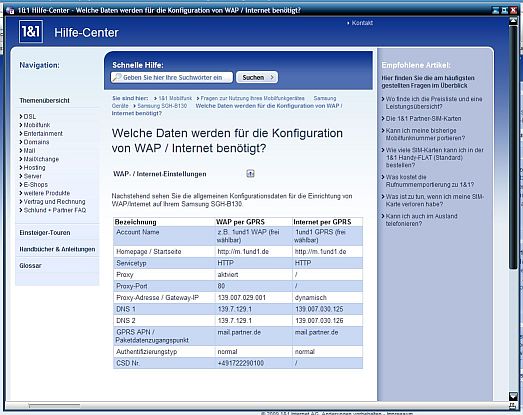Click '+491722290100' CSD Nr. cell

click(x=240, y=363)
